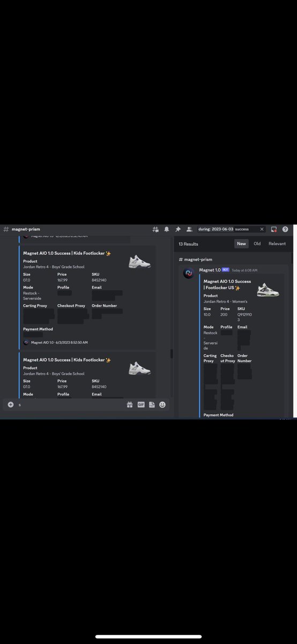The height and width of the screenshot is (644, 297).
Task: Click the Today at 6:08 AM timestamp
Action: pyautogui.click(x=244, y=270)
